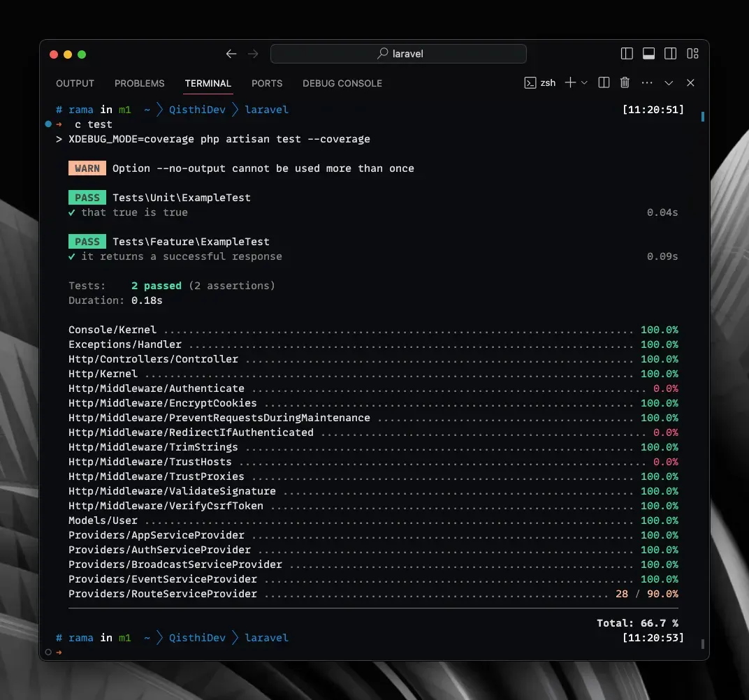Kill the active terminal using the trash icon
The image size is (749, 700).
(625, 82)
